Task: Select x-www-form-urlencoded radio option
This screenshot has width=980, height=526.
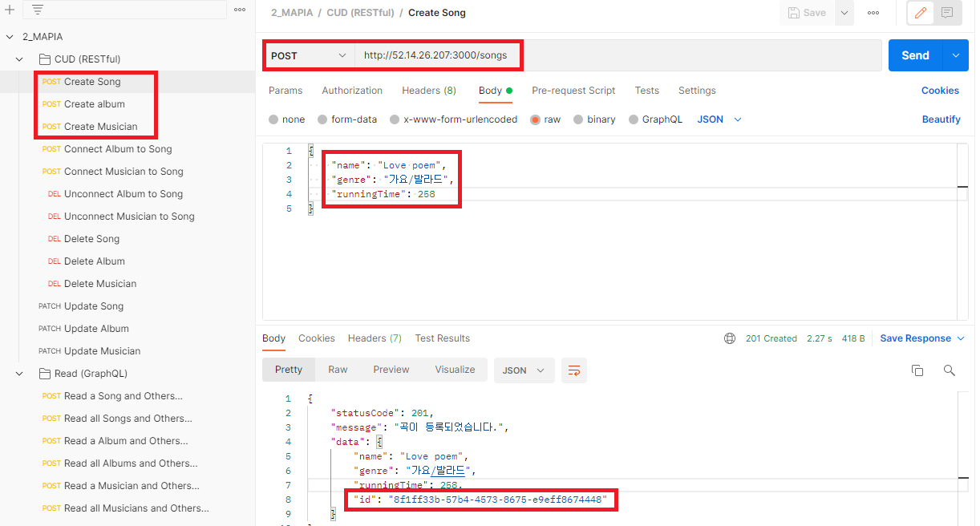Action: 395,119
